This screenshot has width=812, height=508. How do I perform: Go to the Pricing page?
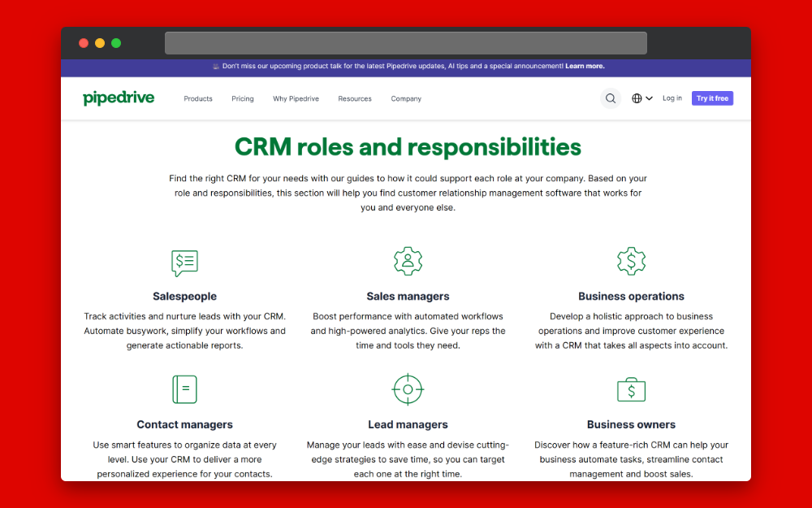242,98
